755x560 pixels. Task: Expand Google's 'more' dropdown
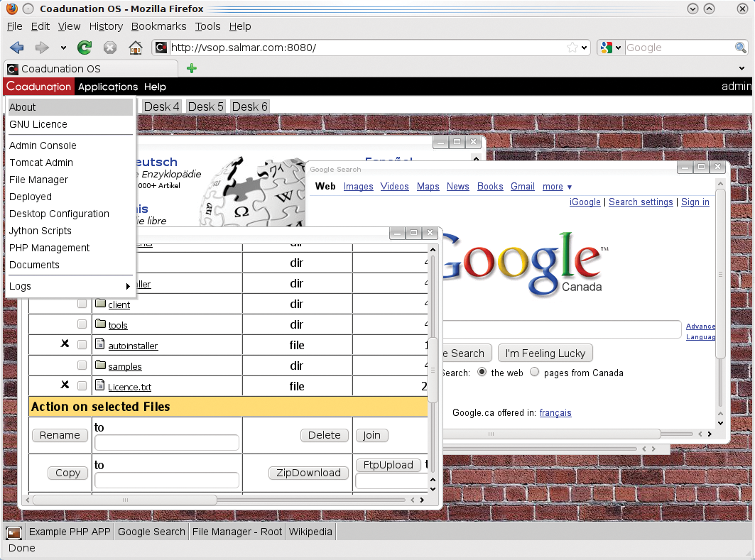(557, 187)
